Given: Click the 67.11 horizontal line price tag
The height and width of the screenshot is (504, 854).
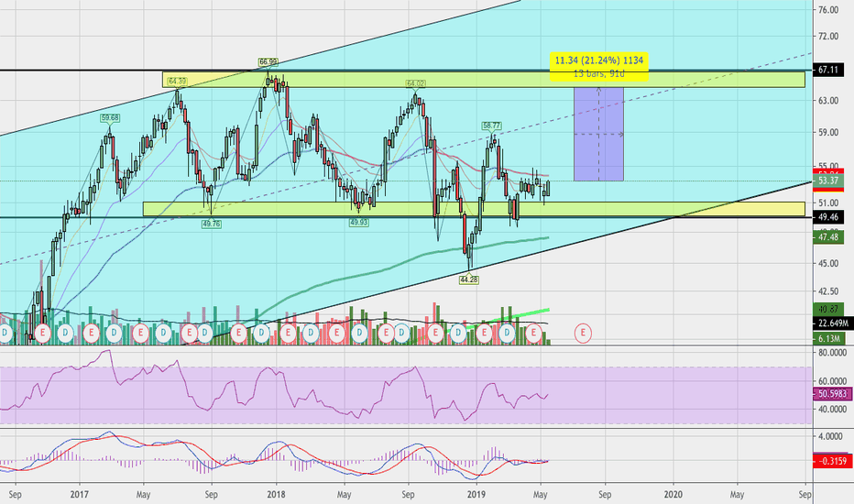Looking at the screenshot, I should coord(827,71).
